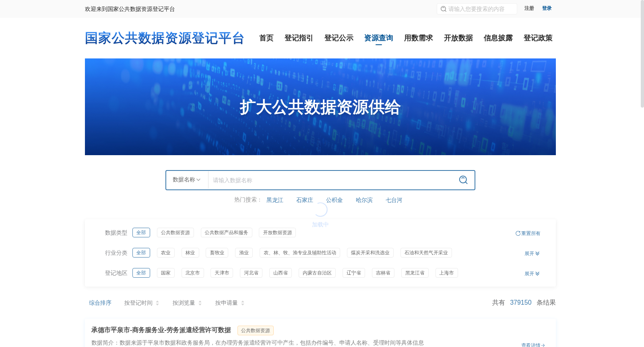The width and height of the screenshot is (644, 347).
Task: Click hot search term 黑龙江
Action: click(275, 200)
